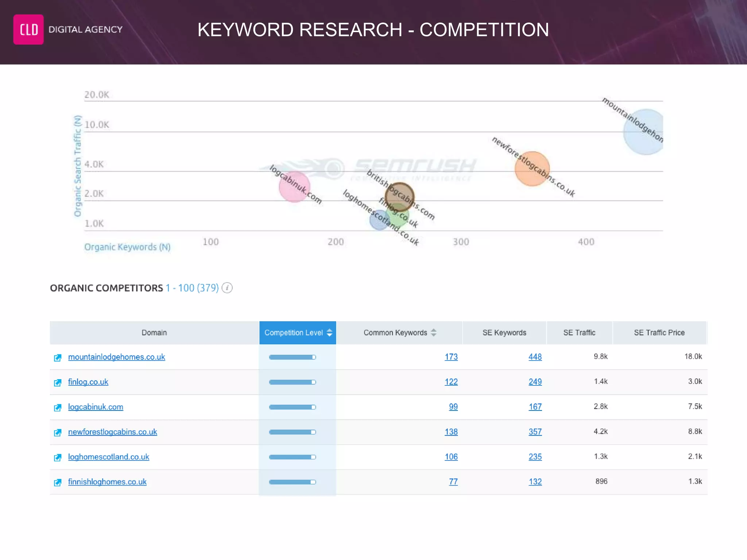This screenshot has width=747, height=560.
Task: Open the finnishloghomes.co.uk domain link
Action: [x=107, y=482]
